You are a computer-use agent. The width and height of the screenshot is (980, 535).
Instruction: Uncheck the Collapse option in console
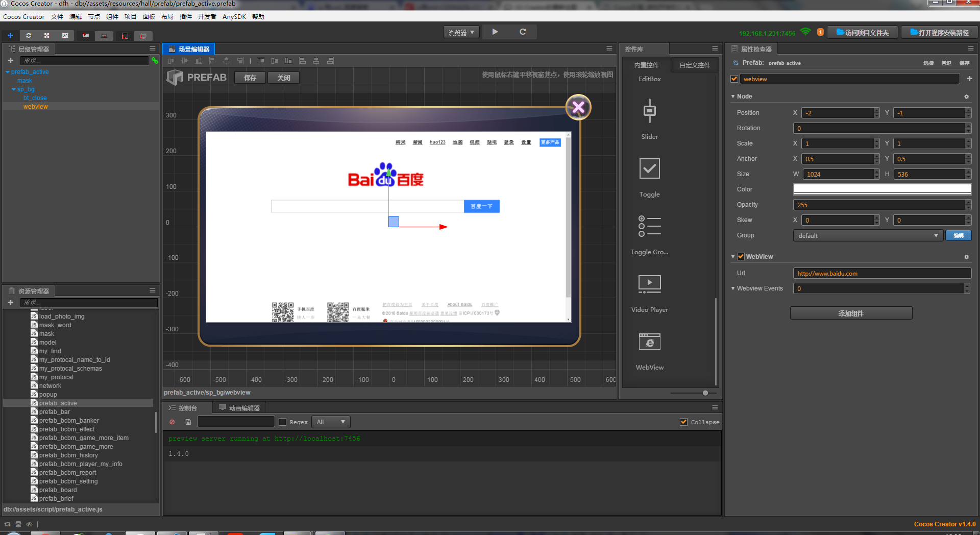[683, 422]
